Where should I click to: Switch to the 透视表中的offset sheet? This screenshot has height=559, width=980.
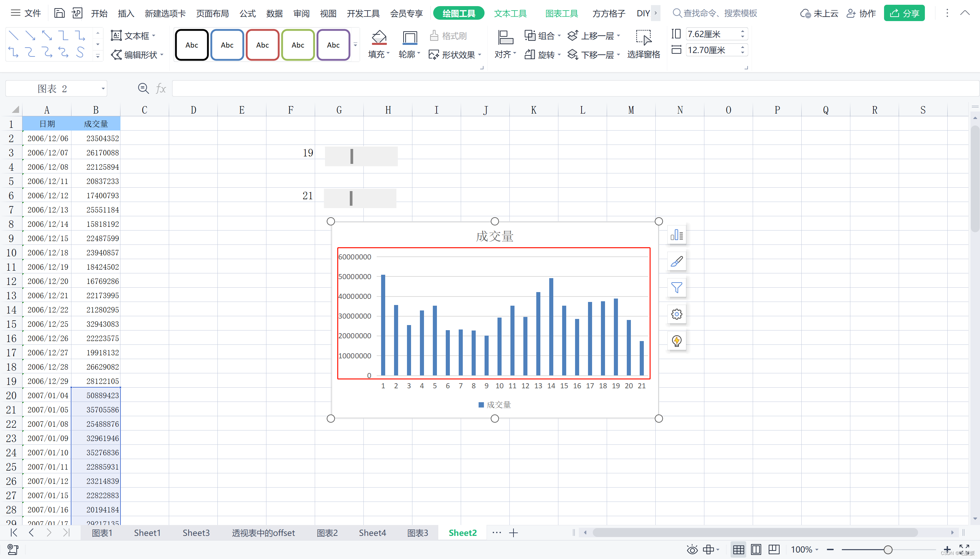point(263,533)
